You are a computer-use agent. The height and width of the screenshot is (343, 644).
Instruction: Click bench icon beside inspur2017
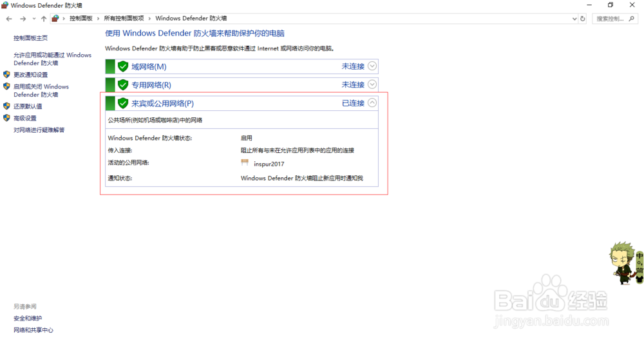pos(245,162)
